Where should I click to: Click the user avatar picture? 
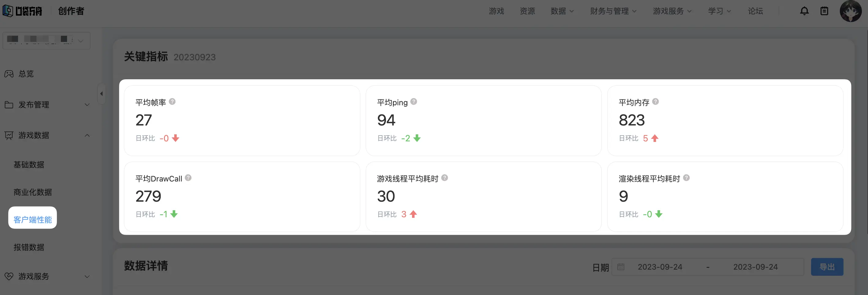click(850, 11)
